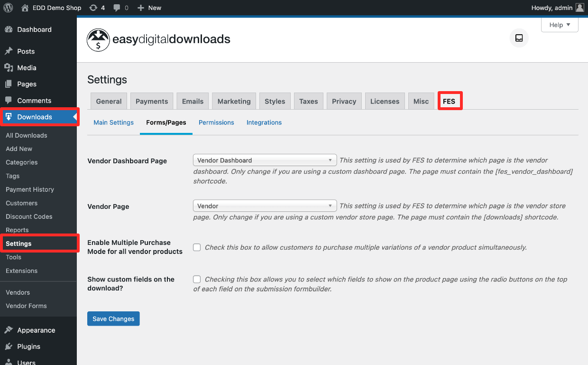
Task: Click the Plugins plug icon
Action: 9,346
